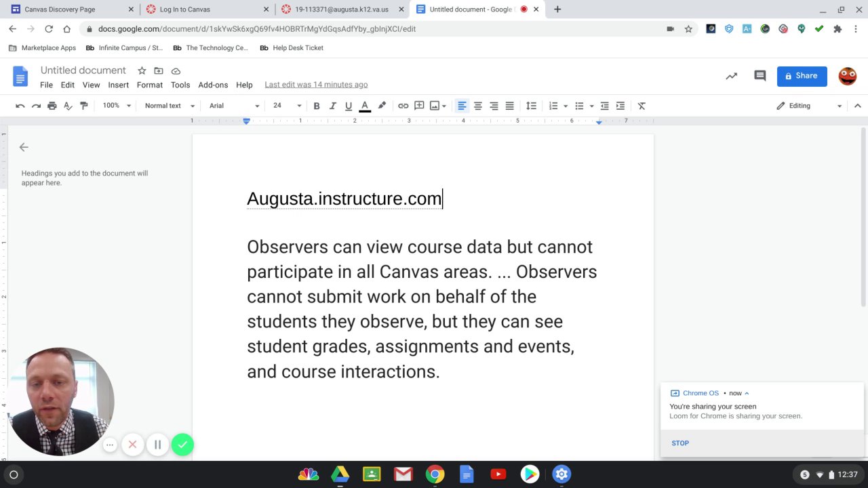
Task: Open the Help menu
Action: click(244, 85)
